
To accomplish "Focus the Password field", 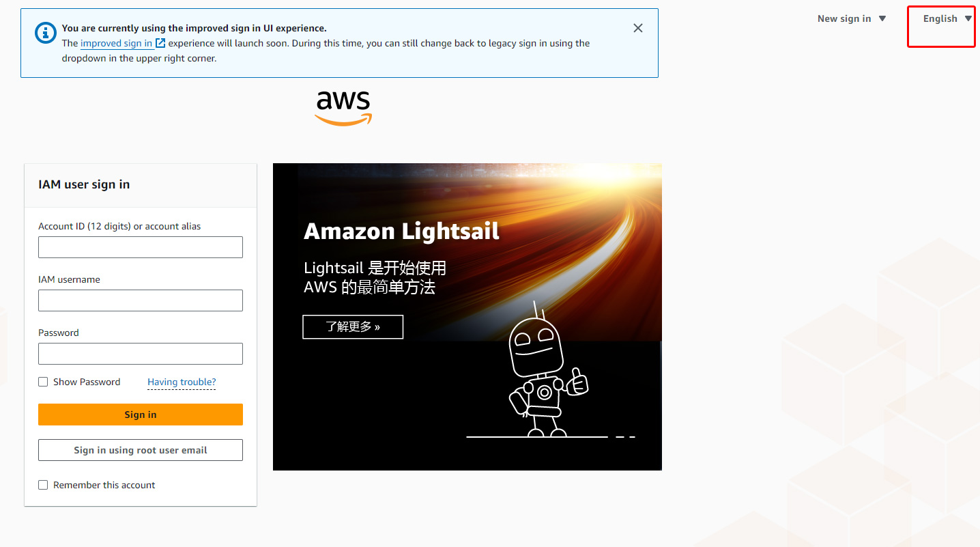I will [141, 354].
